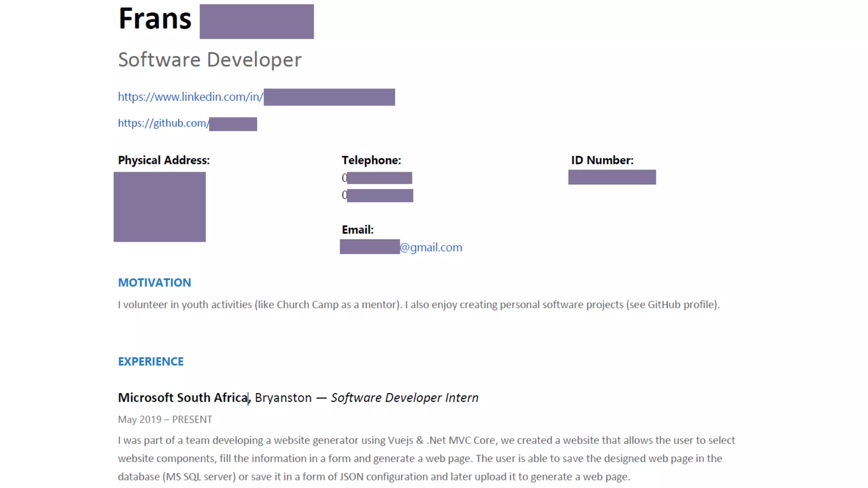
Task: Click the redacted surname block beside Frans
Action: pyautogui.click(x=256, y=22)
